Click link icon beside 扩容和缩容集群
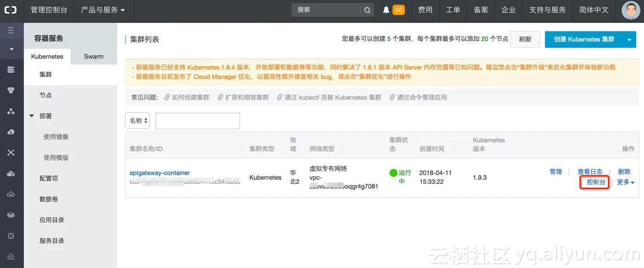 (221, 98)
